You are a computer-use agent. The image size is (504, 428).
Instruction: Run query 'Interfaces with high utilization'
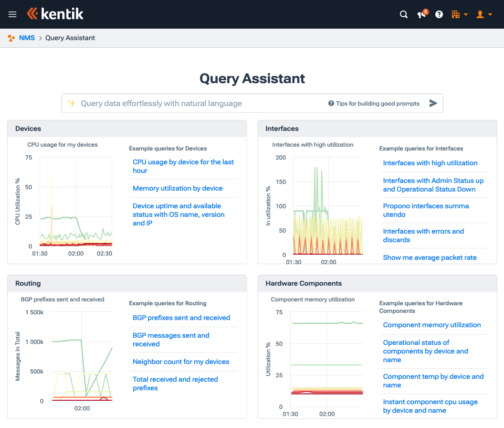(x=430, y=163)
